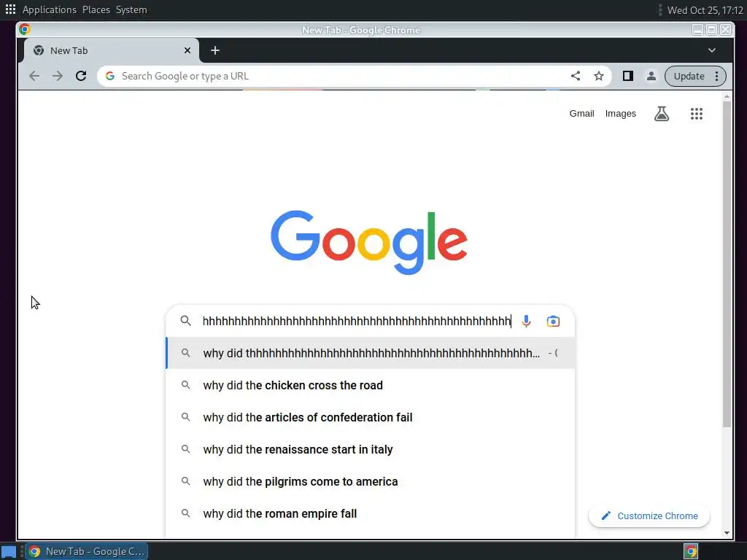The height and width of the screenshot is (560, 747).
Task: Click the clock showing Wed Oct 25, 17:12
Action: pyautogui.click(x=705, y=10)
